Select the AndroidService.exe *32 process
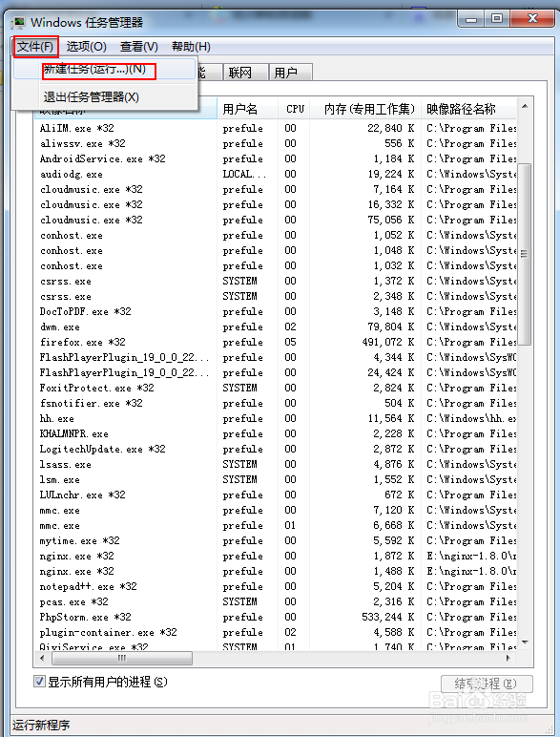Viewport: 560px width, 737px height. (x=276, y=158)
